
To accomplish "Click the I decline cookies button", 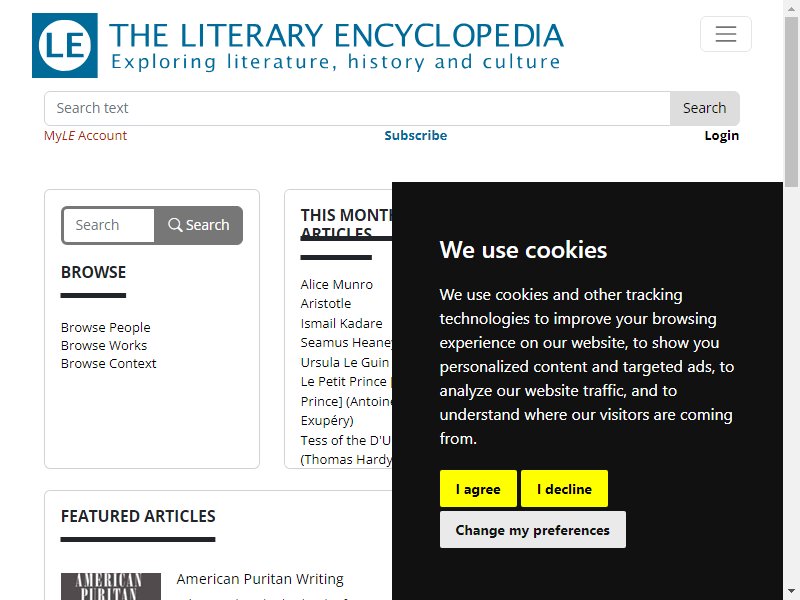I will pyautogui.click(x=564, y=489).
